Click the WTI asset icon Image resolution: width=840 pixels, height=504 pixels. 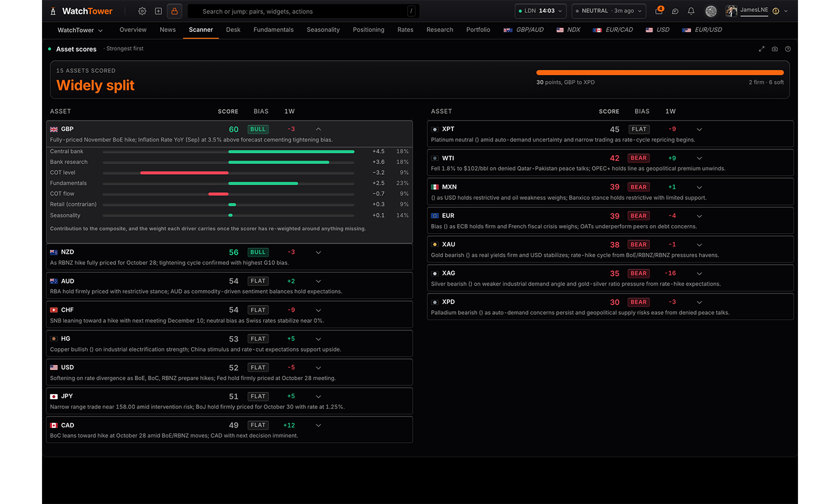pos(435,158)
